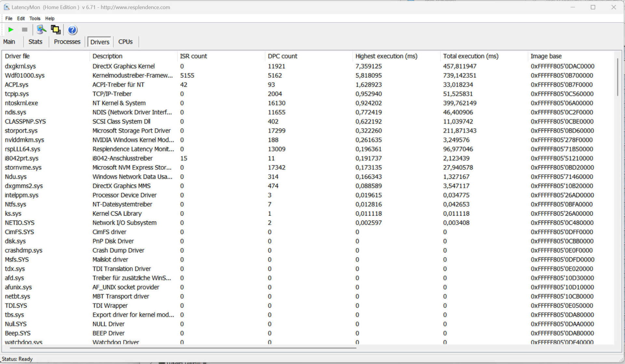This screenshot has height=364, width=625.
Task: Open the CPUs tab
Action: [125, 42]
